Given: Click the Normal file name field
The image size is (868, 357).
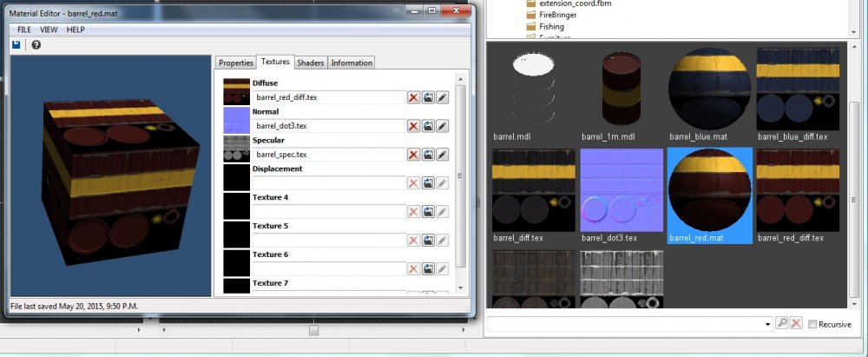Looking at the screenshot, I should (329, 126).
